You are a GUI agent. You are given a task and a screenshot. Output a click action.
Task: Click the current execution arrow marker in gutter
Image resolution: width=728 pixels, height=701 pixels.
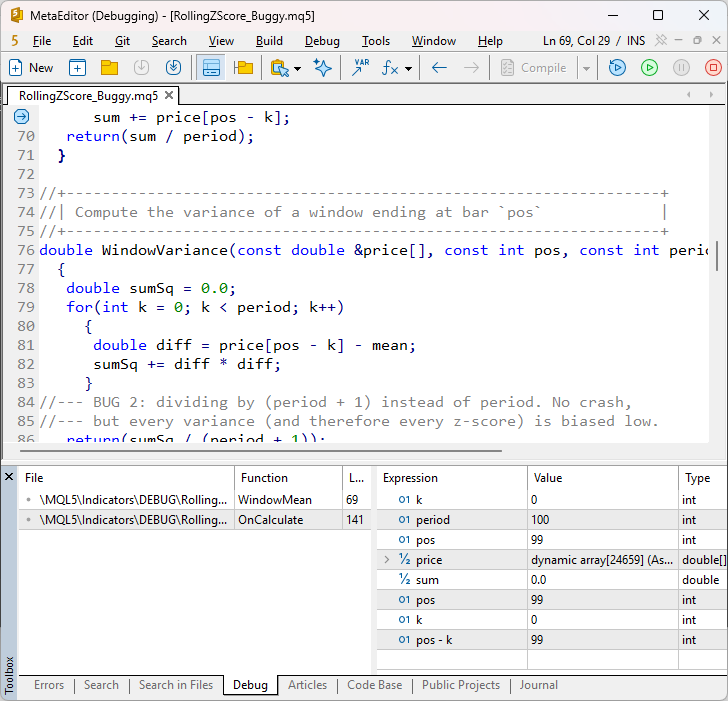21,116
